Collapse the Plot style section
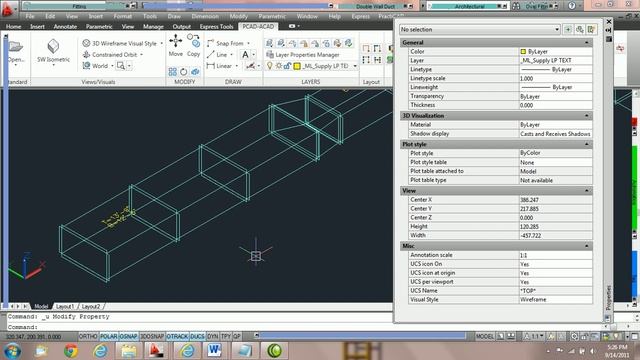The height and width of the screenshot is (360, 640). (x=587, y=144)
